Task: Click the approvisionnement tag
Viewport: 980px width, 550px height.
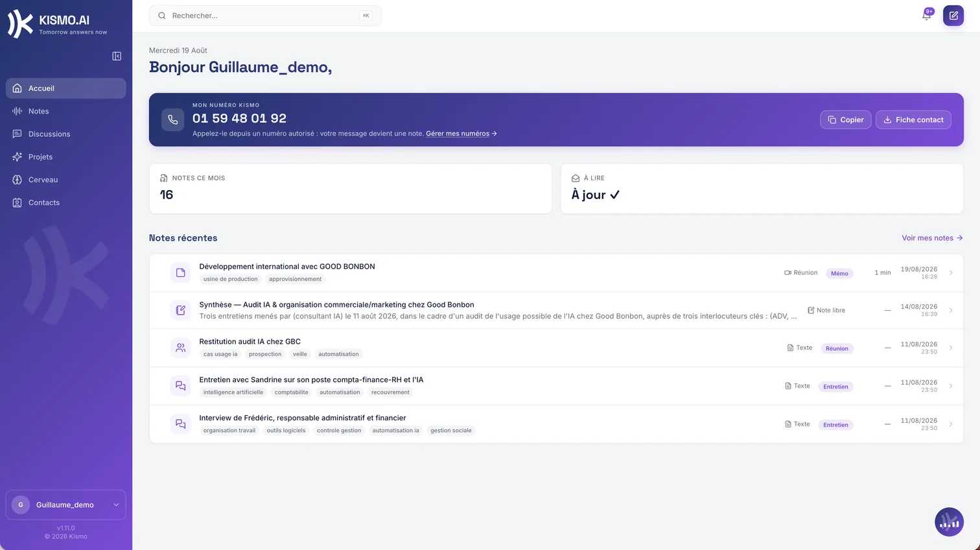Action: pyautogui.click(x=296, y=280)
